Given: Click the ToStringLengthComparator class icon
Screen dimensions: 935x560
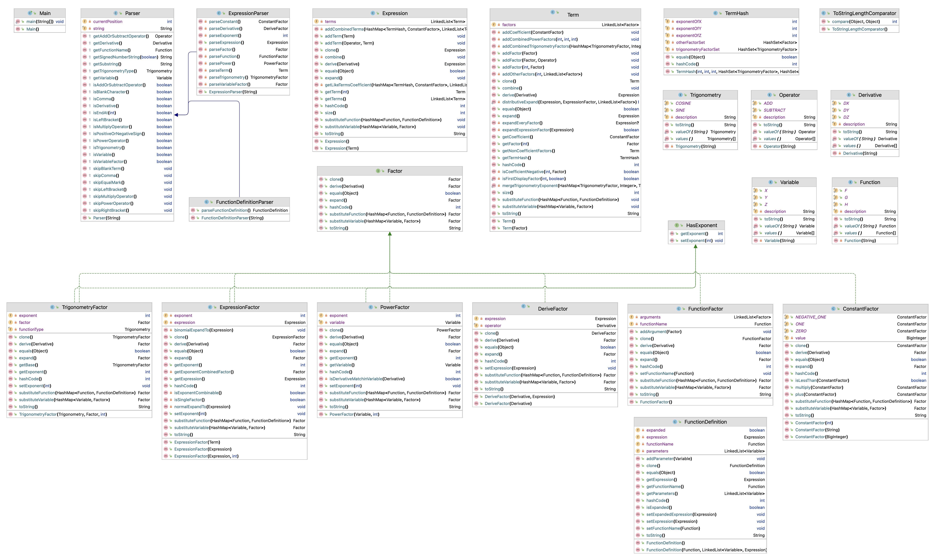Looking at the screenshot, I should pos(824,13).
